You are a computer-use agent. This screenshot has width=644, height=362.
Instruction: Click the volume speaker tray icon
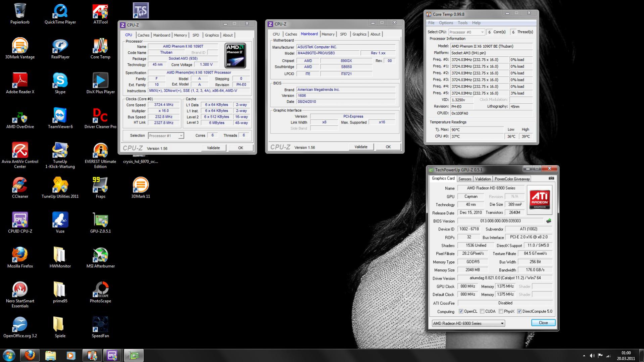[x=592, y=356]
